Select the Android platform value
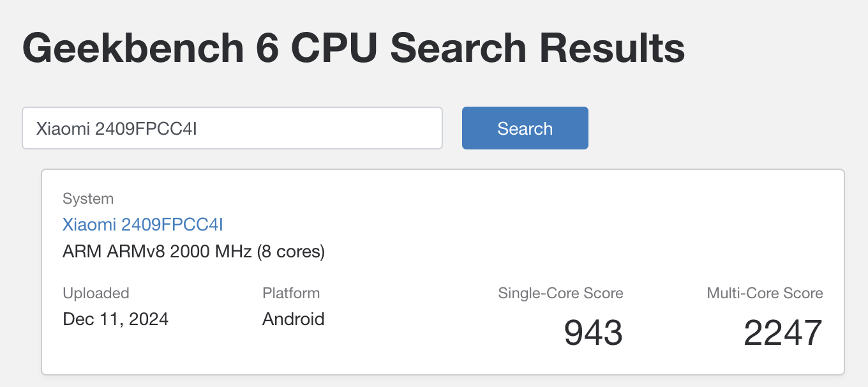Viewport: 868px width, 387px height. (294, 319)
